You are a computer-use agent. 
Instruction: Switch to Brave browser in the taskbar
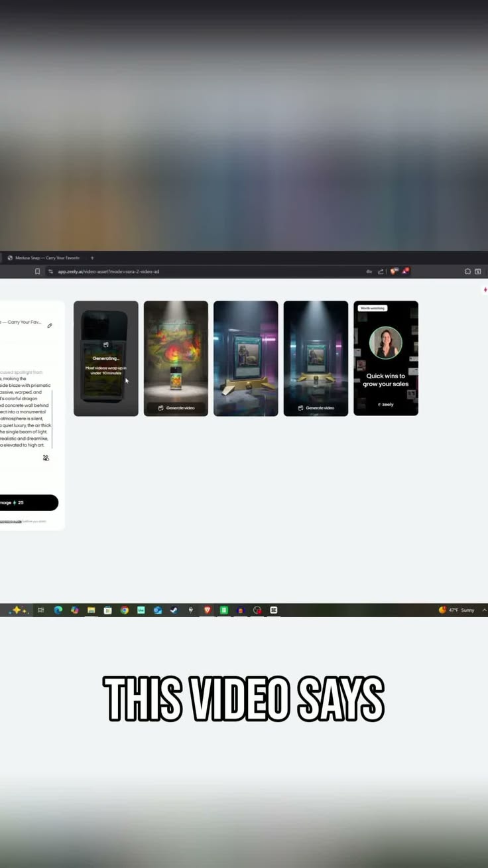click(x=208, y=610)
